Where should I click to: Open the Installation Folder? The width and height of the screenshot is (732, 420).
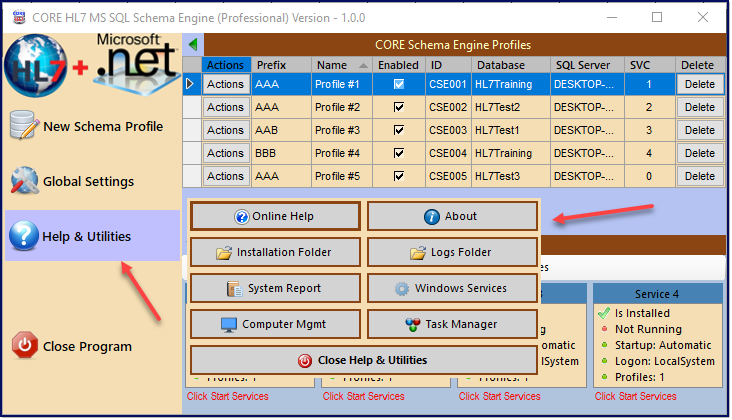click(x=275, y=252)
